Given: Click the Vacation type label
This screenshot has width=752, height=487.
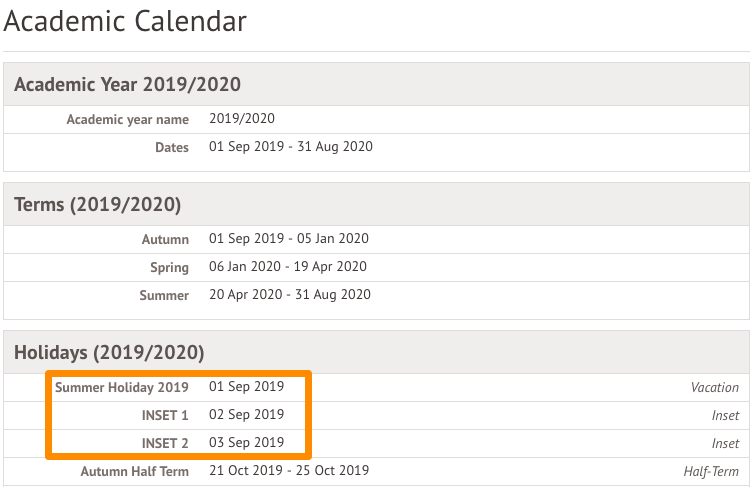Looking at the screenshot, I should (714, 387).
